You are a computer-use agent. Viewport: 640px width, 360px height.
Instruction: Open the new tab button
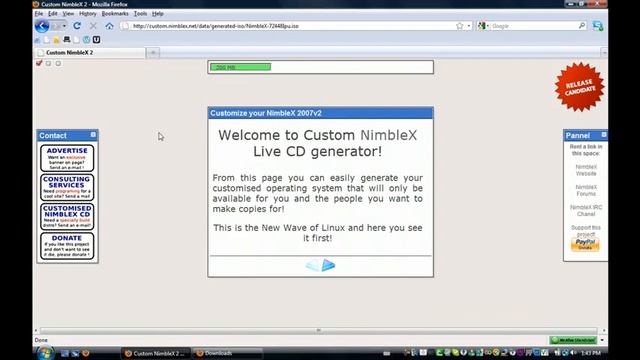pos(153,52)
